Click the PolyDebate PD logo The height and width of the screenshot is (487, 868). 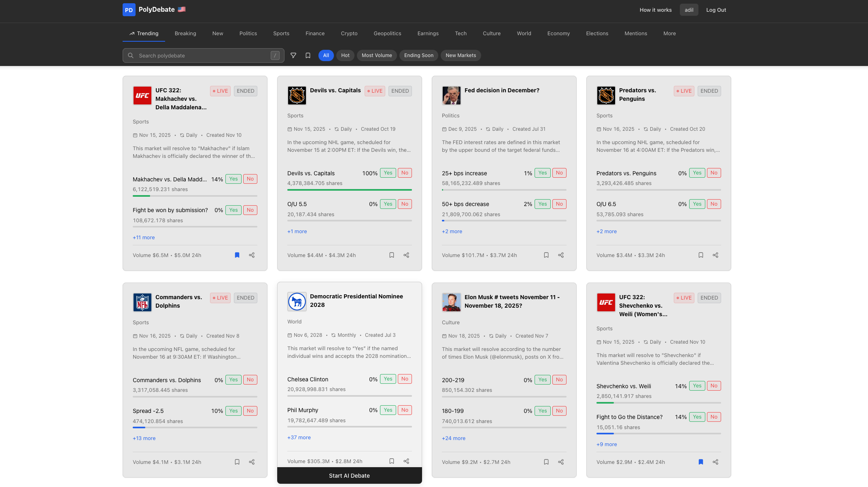[x=129, y=10]
